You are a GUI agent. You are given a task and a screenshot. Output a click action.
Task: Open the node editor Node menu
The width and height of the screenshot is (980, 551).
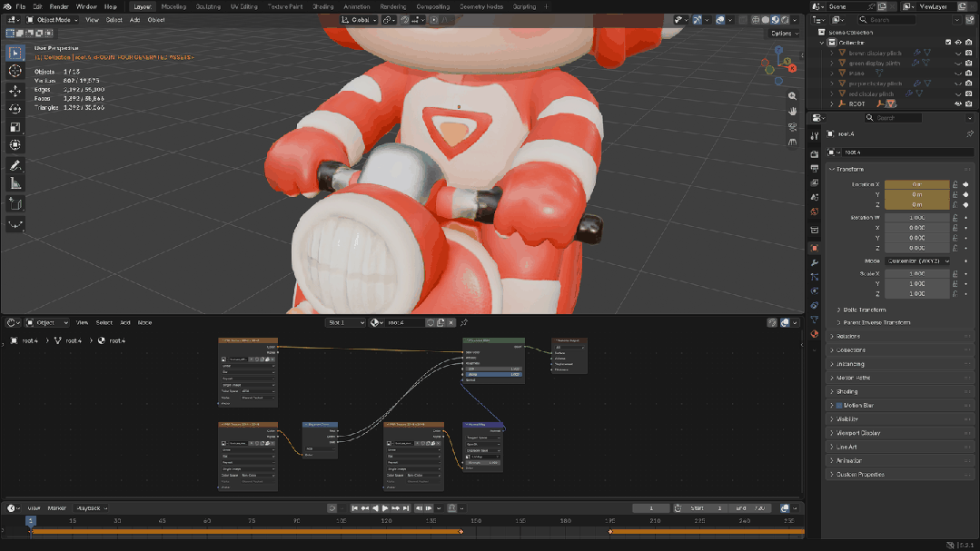(x=145, y=323)
